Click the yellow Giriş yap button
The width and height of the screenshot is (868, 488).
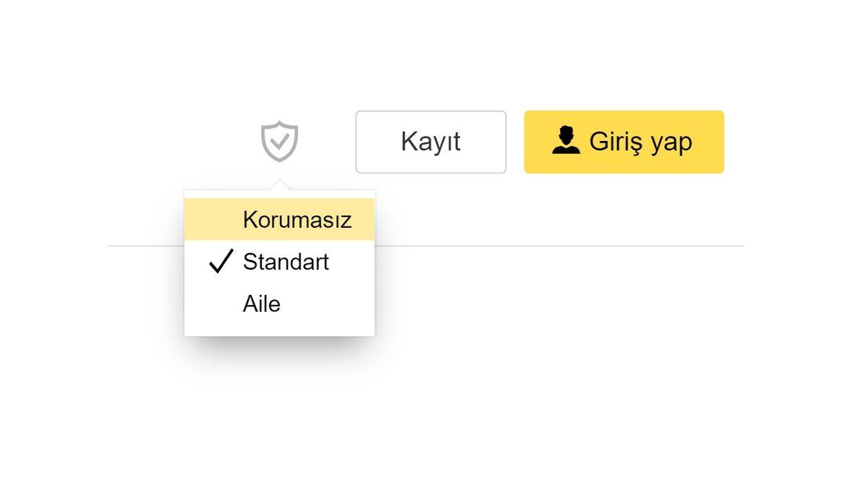(624, 142)
